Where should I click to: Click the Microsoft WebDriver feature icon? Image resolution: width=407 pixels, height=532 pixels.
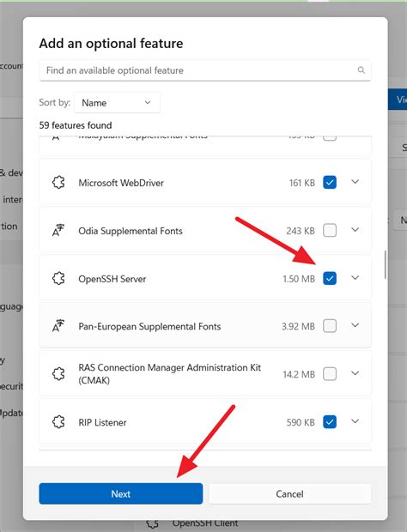[x=58, y=183]
